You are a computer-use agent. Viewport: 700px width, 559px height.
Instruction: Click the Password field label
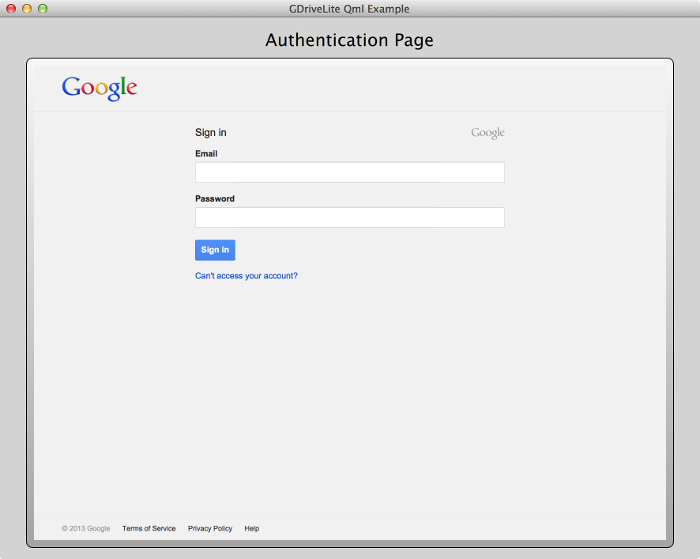(x=215, y=199)
